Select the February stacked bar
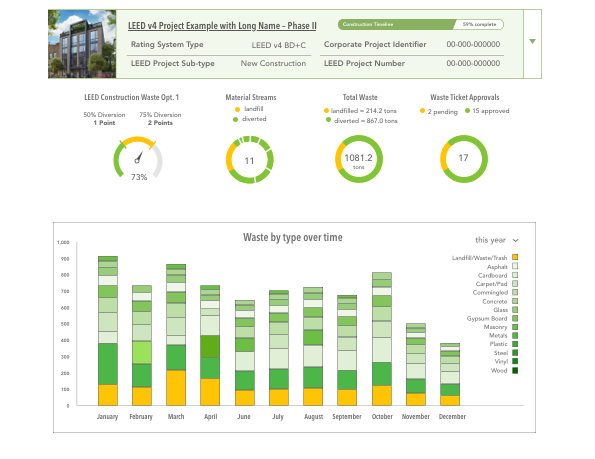 pyautogui.click(x=142, y=345)
